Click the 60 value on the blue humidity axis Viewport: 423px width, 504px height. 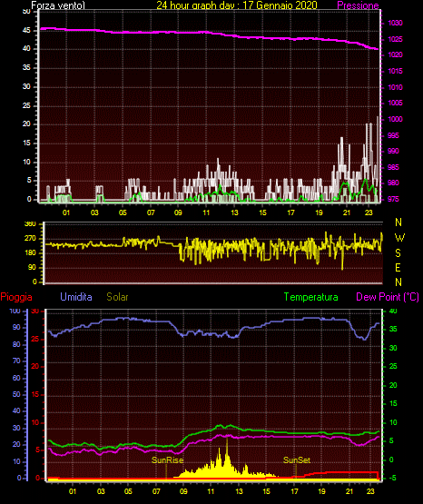16,378
